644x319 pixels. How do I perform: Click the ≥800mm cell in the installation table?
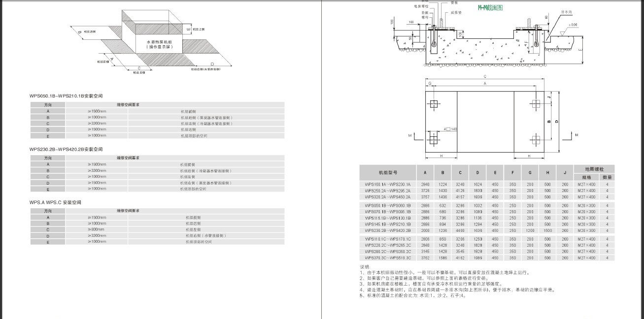coord(97,229)
